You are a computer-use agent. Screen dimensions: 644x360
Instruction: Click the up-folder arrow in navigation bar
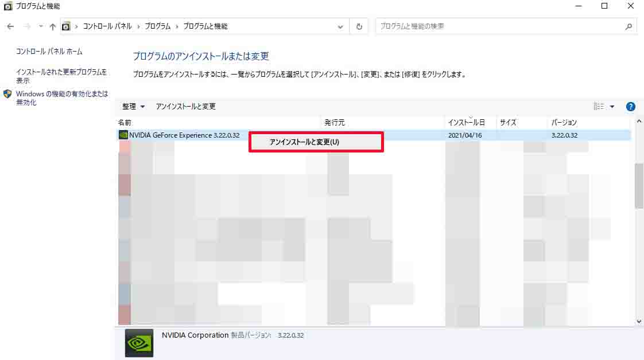(x=52, y=26)
